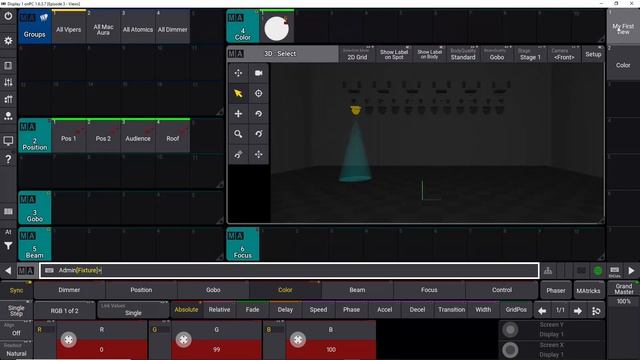Open the 2D Grid selection mode dropdown
Viewport: 640px width, 360px height.
coord(357,54)
